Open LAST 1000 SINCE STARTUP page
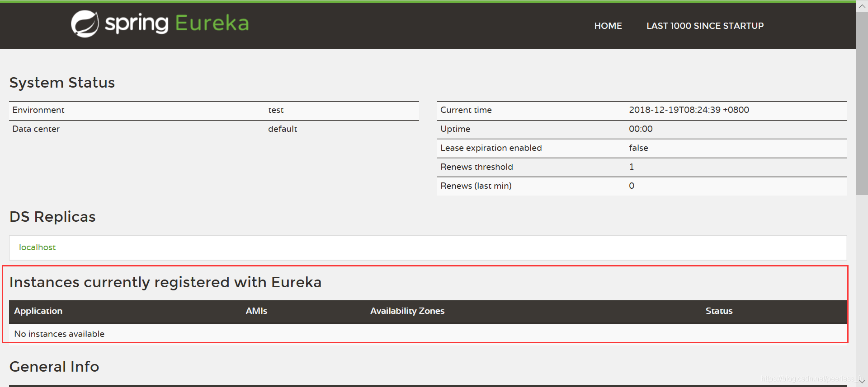Image resolution: width=868 pixels, height=387 pixels. tap(705, 26)
